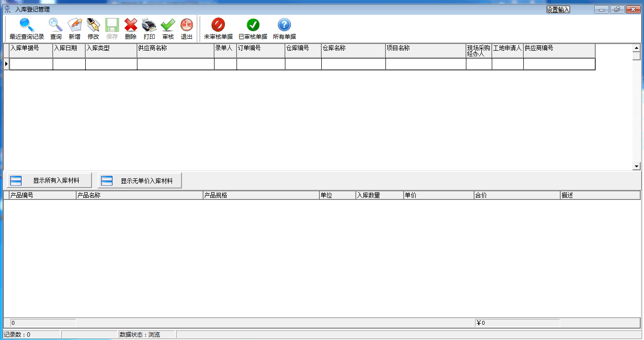
Task: Click the 设置输入 button in title bar
Action: pos(558,10)
